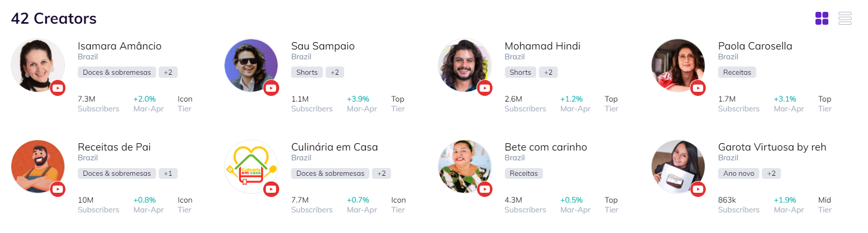Open the Culinária em Casa creator name
This screenshot has width=868, height=233.
coord(334,147)
